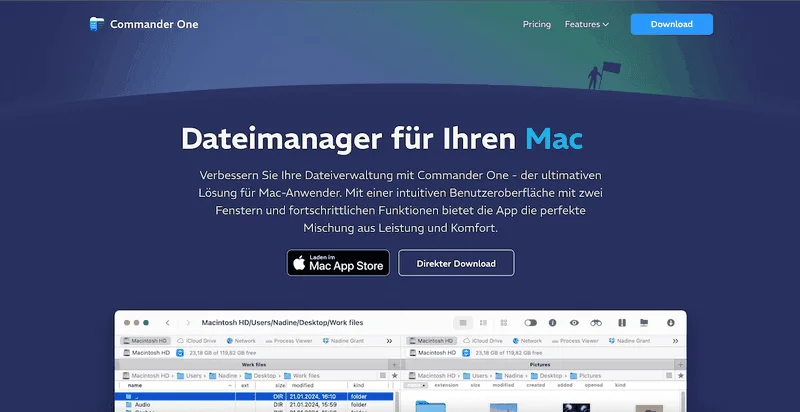The image size is (800, 412).
Task: Toggle the hidden files switch
Action: pyautogui.click(x=531, y=323)
